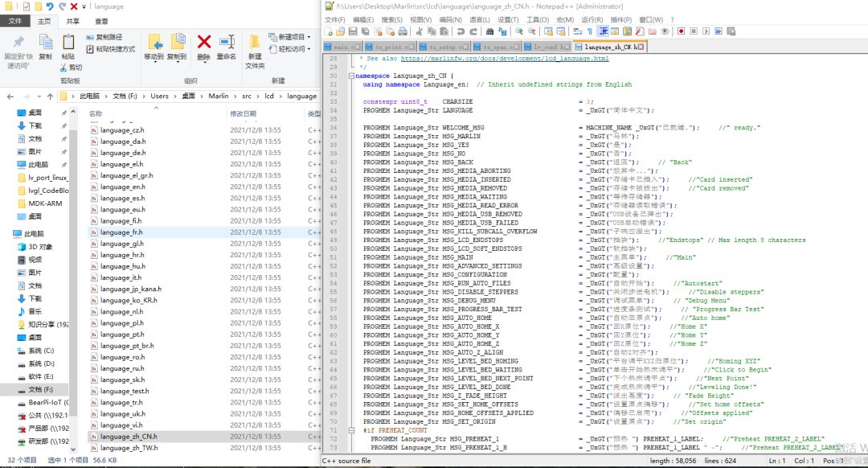Toggle show all characters pilcrow icon
Image resolution: width=868 pixels, height=468 pixels.
590,31
